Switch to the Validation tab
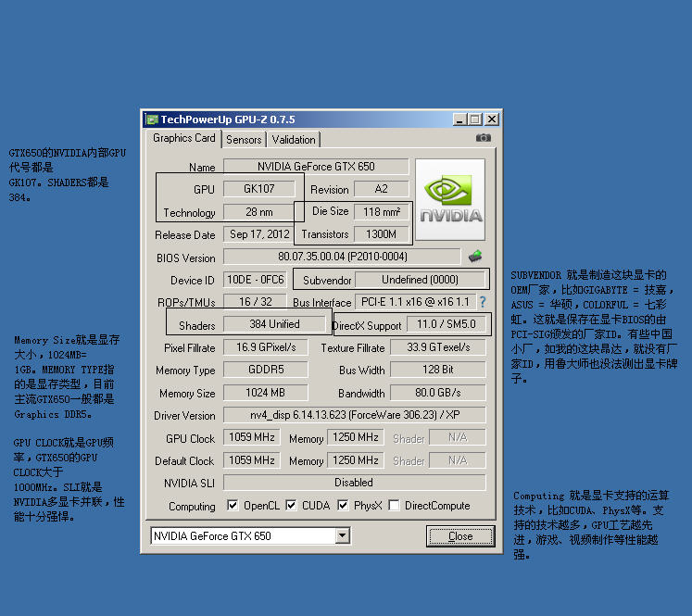Image resolution: width=692 pixels, height=616 pixels. click(x=294, y=140)
